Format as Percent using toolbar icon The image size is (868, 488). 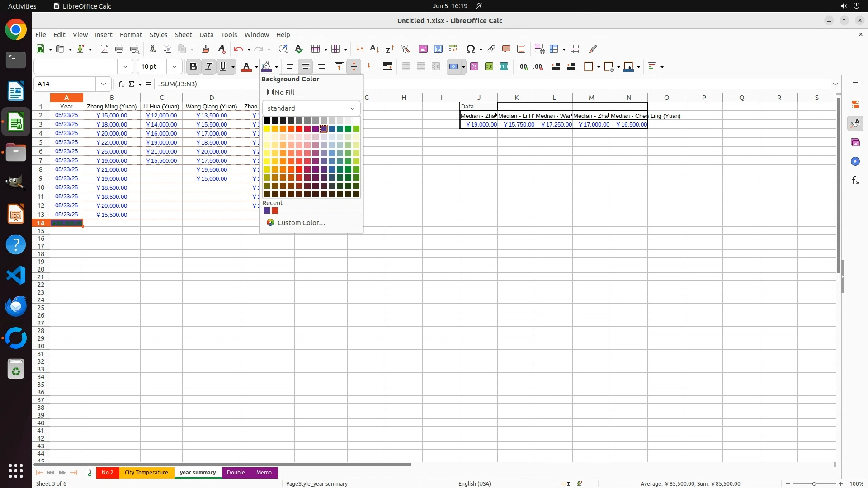click(474, 67)
